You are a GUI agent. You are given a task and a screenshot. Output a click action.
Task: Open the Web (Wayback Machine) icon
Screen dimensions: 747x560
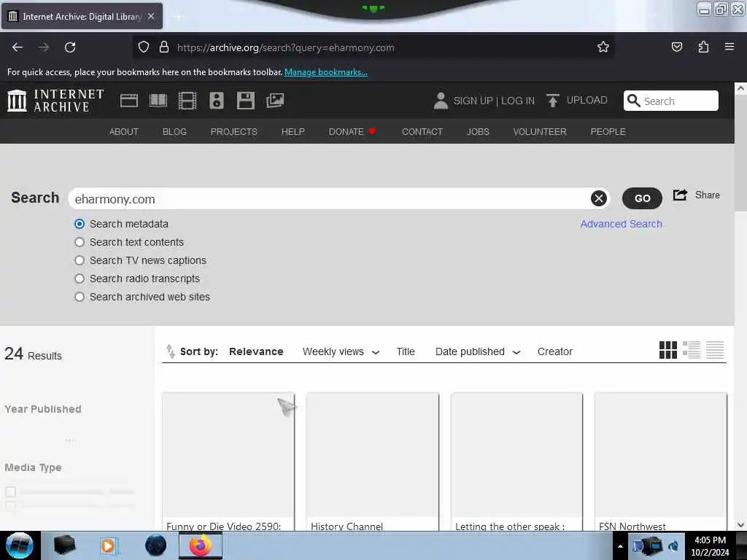pyautogui.click(x=128, y=101)
